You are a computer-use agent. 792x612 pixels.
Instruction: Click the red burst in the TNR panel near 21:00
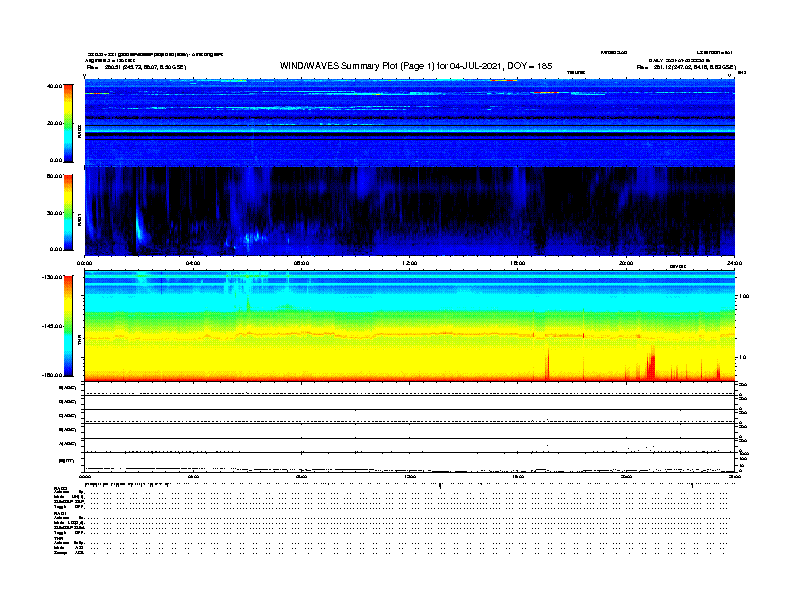652,366
